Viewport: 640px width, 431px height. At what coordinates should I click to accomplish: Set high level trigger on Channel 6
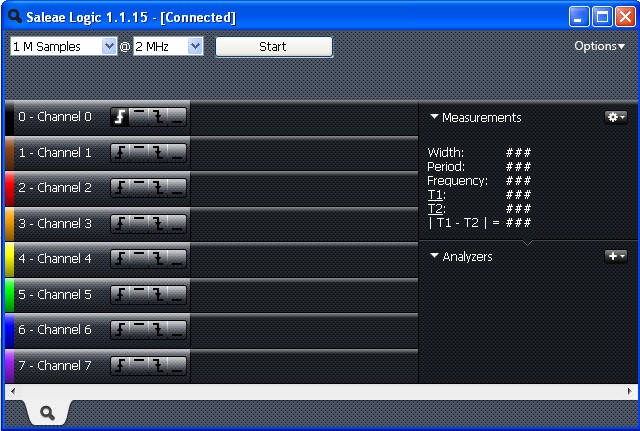coord(139,330)
